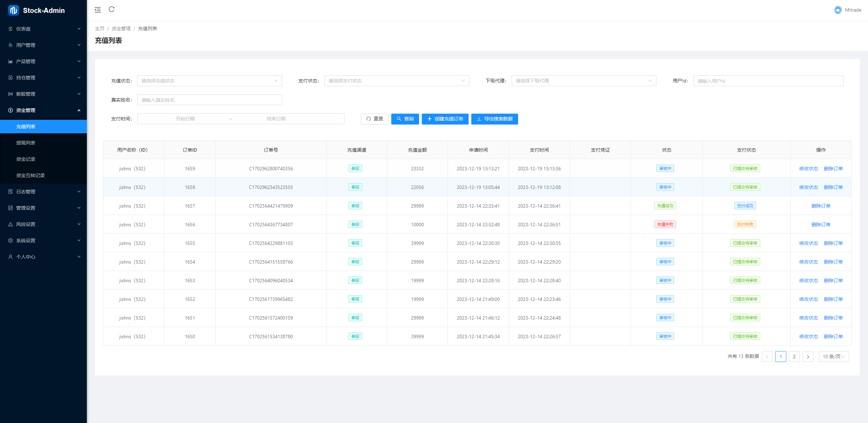Click the 风控设置 risk control icon

point(11,224)
